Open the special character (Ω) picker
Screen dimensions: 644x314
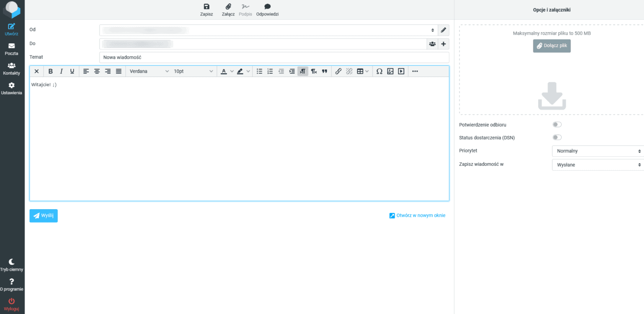[x=379, y=71]
